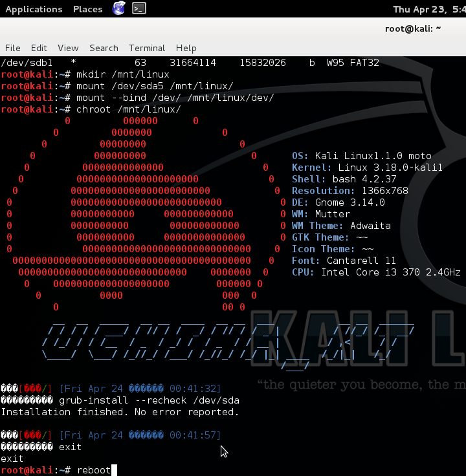Click the 'W95 FAT32' partition text
Viewport: 466px width, 476px height.
pyautogui.click(x=353, y=63)
